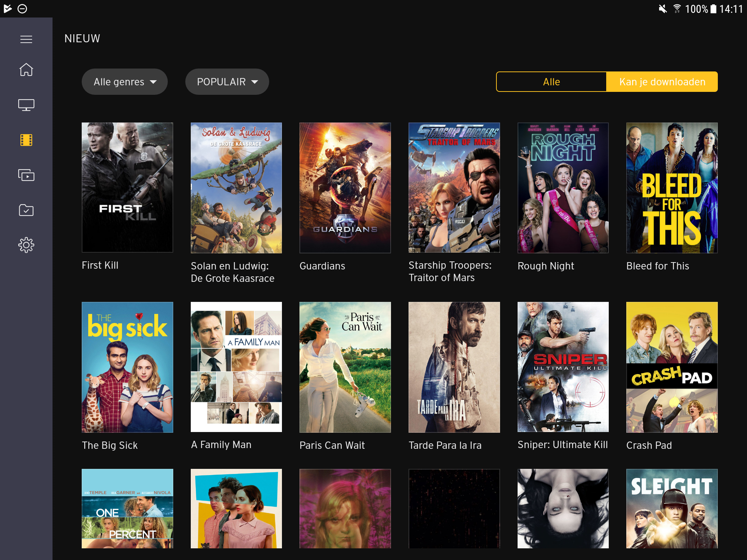Open the First Kill movie poster

pos(127,187)
